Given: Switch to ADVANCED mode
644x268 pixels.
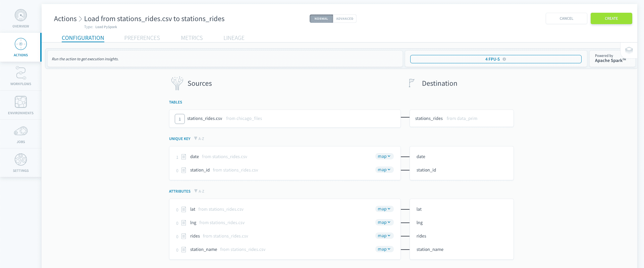Looking at the screenshot, I should click(x=345, y=19).
